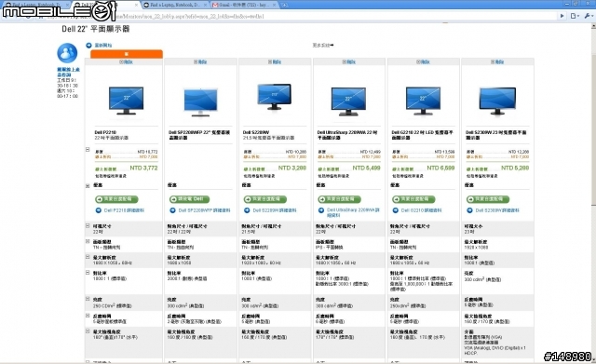Click the Dell P2210 monitor thumbnail
596x364 pixels.
[127, 101]
